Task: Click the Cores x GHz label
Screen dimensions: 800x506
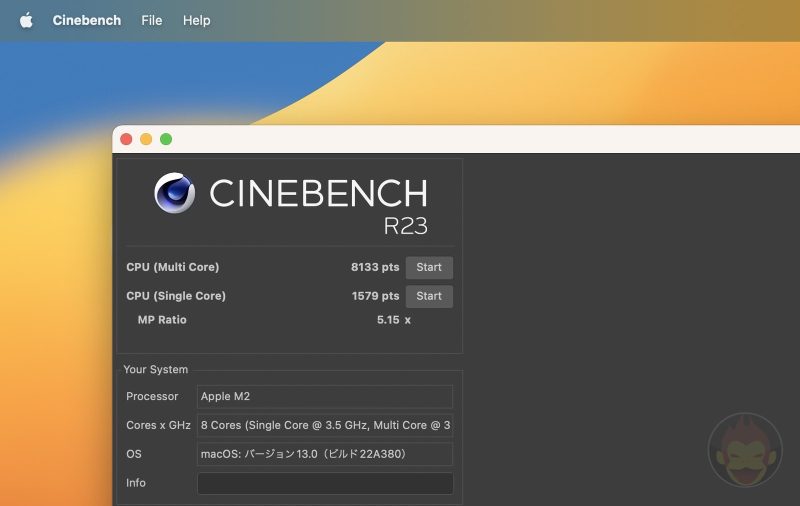Action: pos(158,425)
